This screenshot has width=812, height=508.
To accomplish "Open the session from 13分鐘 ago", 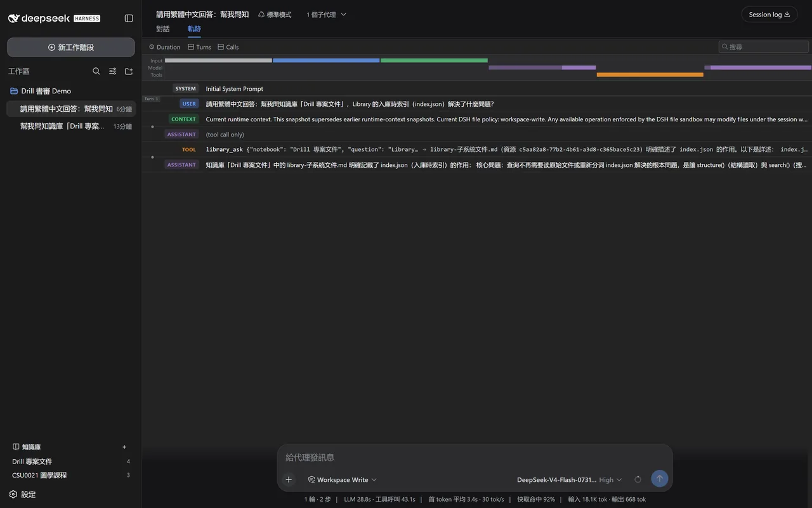I will [x=72, y=126].
